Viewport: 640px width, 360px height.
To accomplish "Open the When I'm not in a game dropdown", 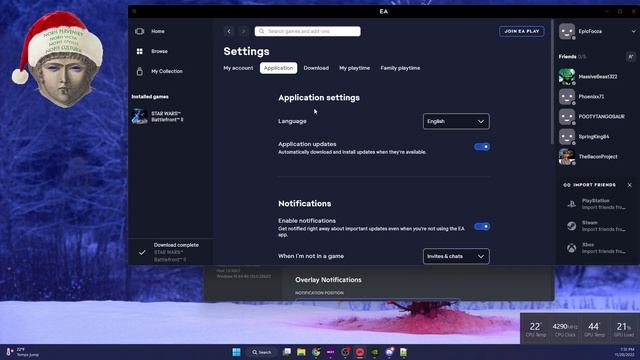I will (456, 256).
